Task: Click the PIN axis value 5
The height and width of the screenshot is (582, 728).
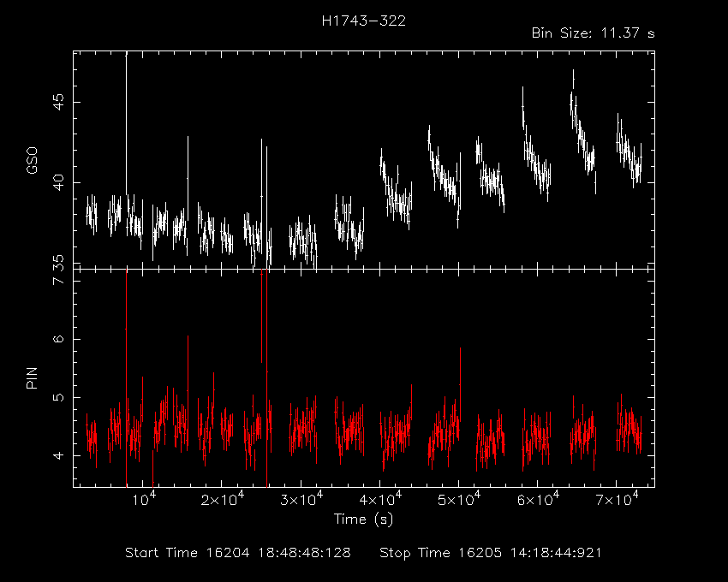Action: pyautogui.click(x=58, y=397)
